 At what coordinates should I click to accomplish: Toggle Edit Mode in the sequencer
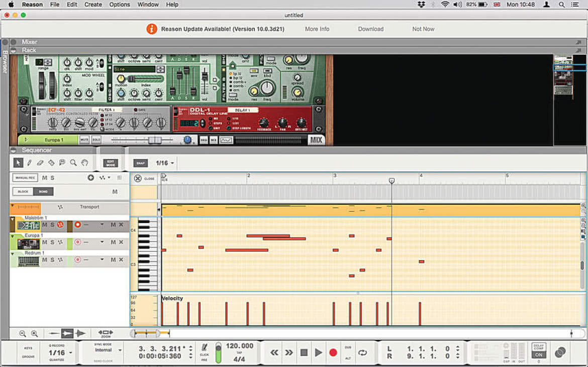tap(110, 163)
